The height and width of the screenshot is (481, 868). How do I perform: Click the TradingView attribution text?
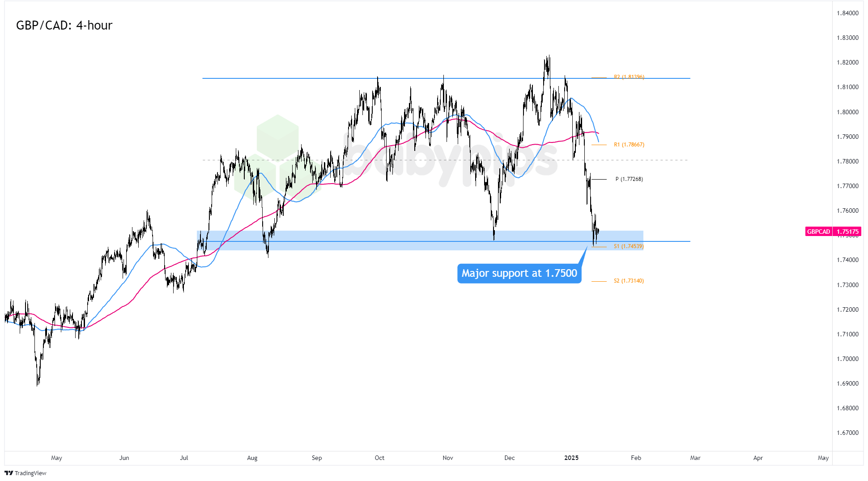pos(30,473)
